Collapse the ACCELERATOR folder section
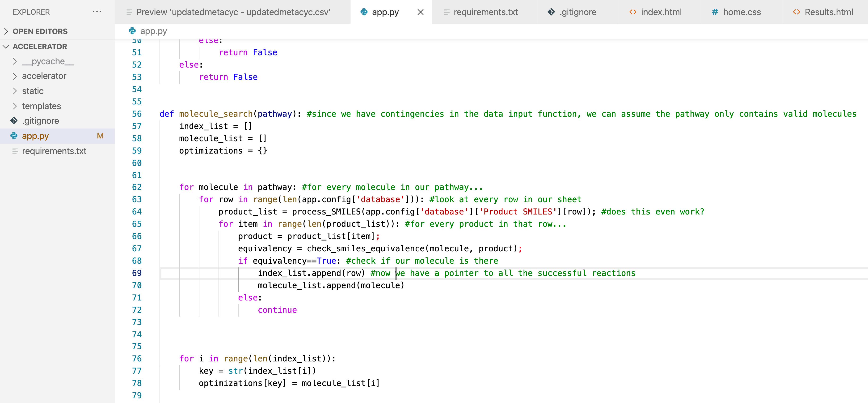The image size is (868, 403). click(x=6, y=47)
